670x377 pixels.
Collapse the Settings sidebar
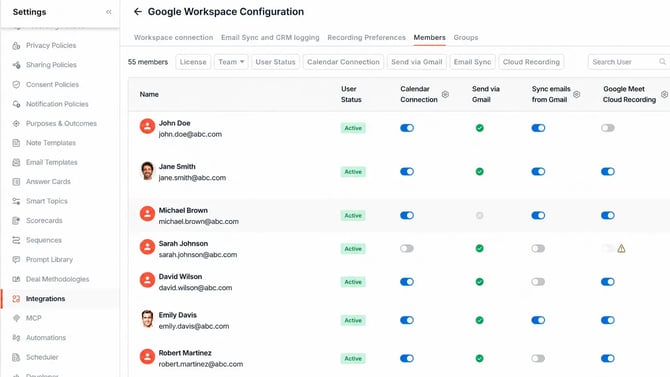(x=109, y=12)
